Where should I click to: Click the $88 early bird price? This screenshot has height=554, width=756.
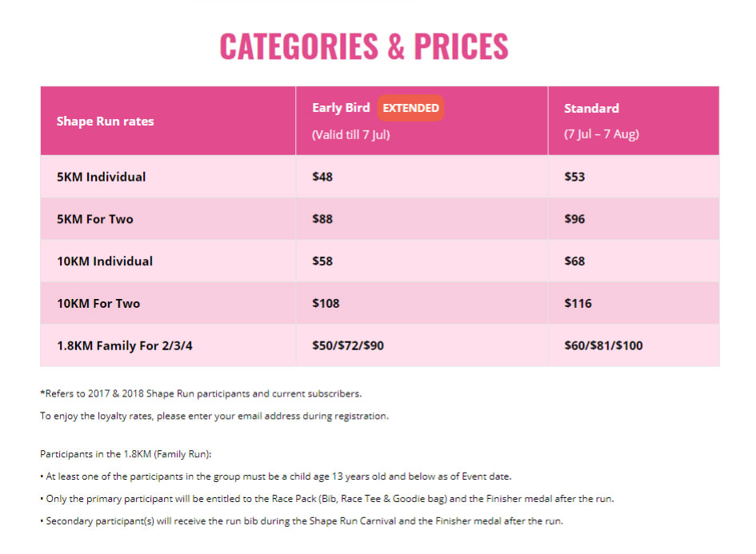(322, 219)
